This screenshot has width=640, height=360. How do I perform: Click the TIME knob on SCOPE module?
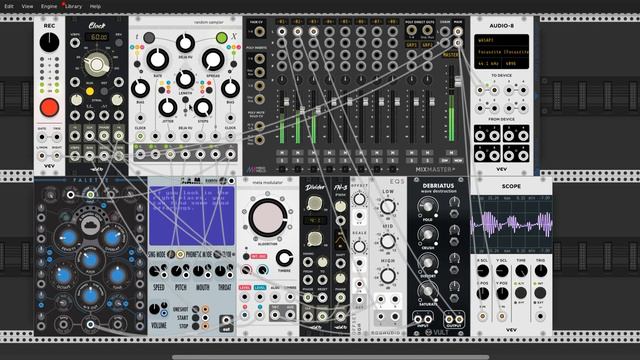[521, 271]
